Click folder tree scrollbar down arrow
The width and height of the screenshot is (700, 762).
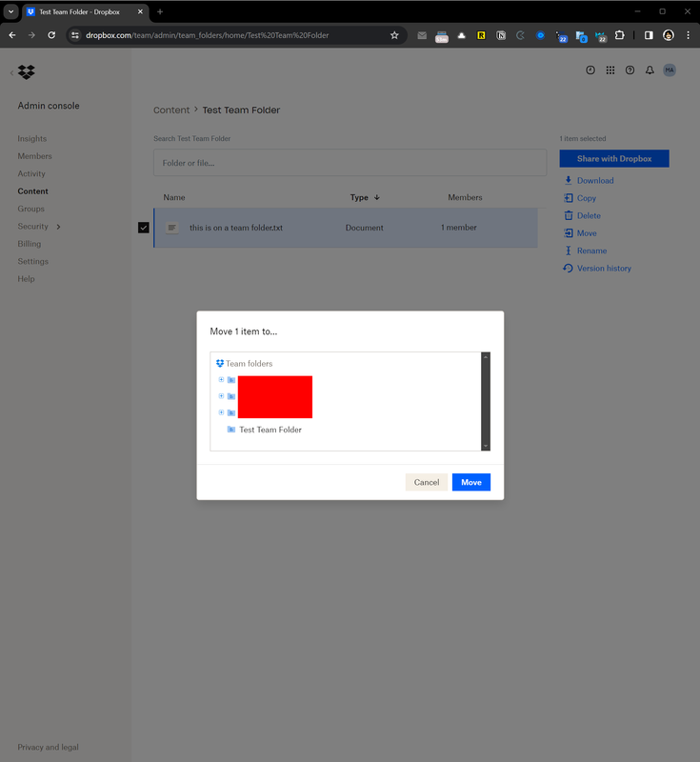486,446
